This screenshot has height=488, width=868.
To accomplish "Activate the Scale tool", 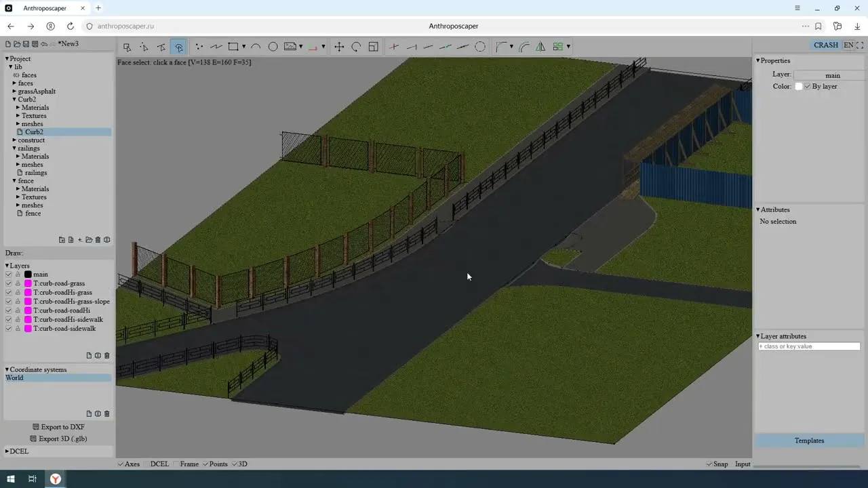I will click(x=373, y=47).
